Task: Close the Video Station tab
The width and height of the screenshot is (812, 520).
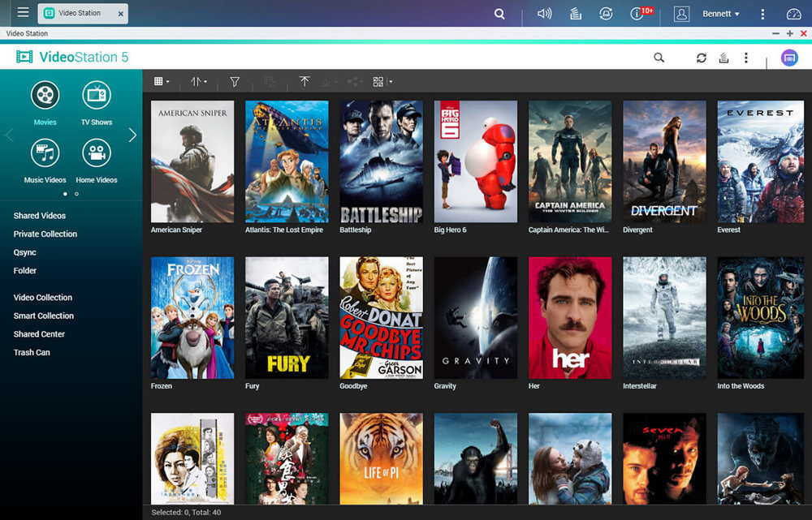Action: (x=121, y=14)
